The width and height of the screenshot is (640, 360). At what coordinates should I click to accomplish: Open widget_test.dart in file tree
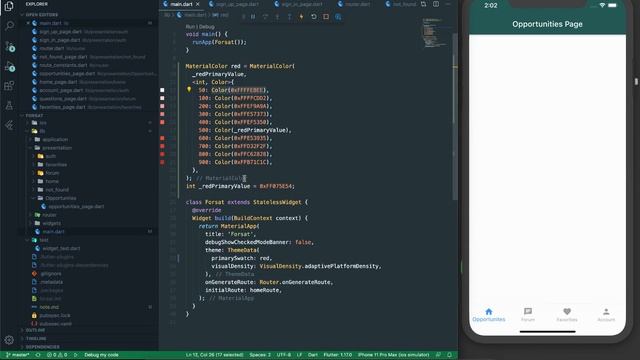pyautogui.click(x=61, y=248)
